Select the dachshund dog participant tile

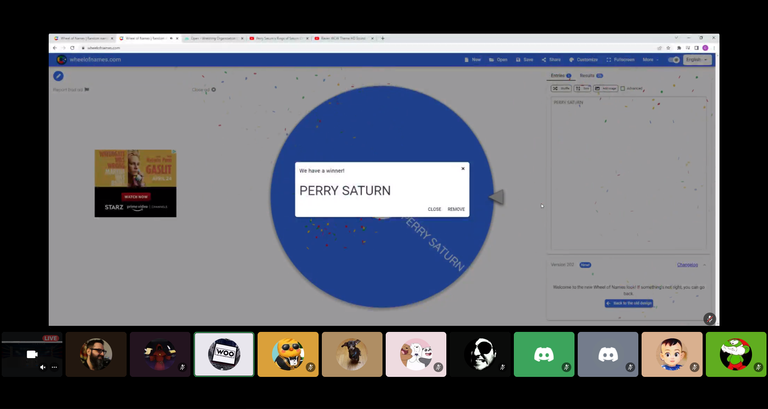[352, 354]
